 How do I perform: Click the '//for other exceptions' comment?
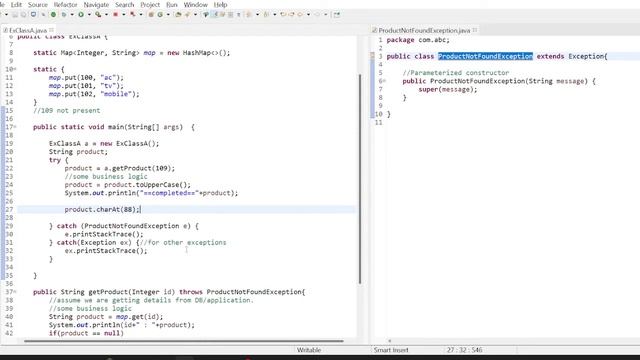[x=183, y=242]
